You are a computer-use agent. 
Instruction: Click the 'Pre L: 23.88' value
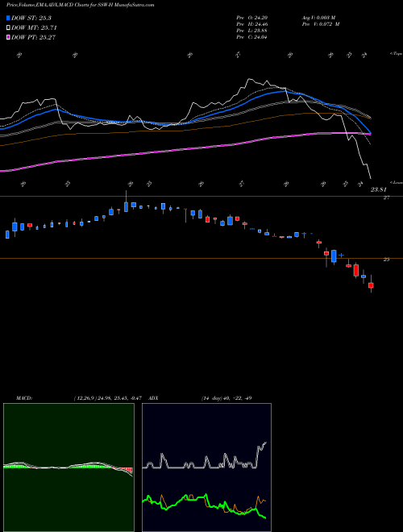251,31
